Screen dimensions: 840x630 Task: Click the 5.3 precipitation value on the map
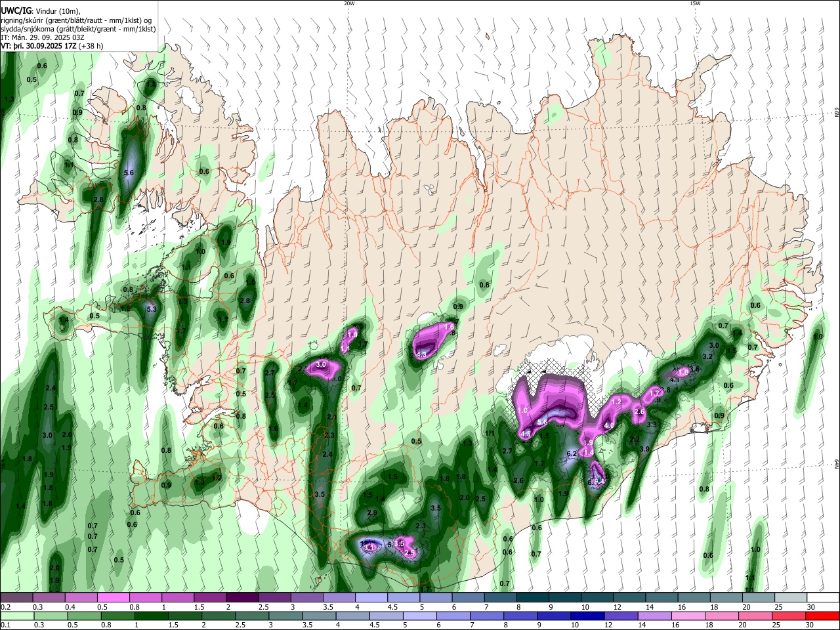click(152, 309)
